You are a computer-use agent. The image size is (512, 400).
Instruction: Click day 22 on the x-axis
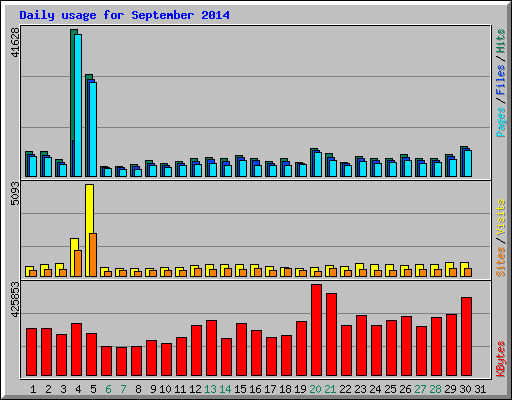click(345, 389)
